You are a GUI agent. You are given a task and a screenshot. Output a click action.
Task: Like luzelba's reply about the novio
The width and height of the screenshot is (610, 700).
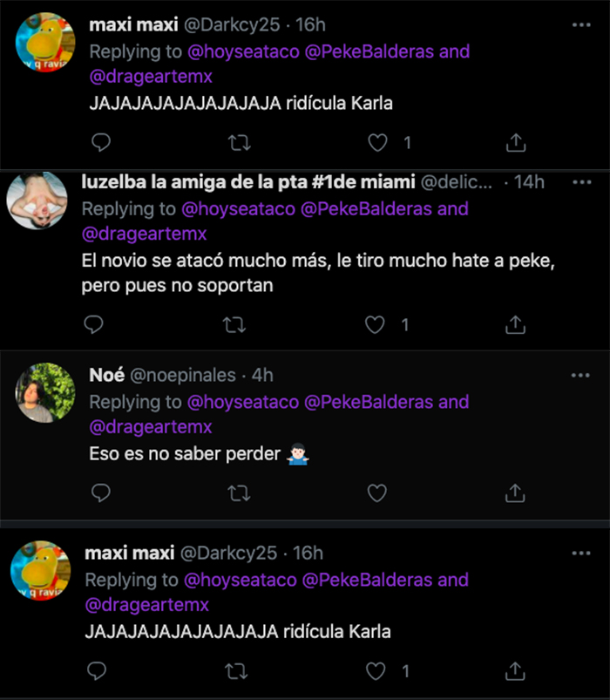tap(374, 324)
